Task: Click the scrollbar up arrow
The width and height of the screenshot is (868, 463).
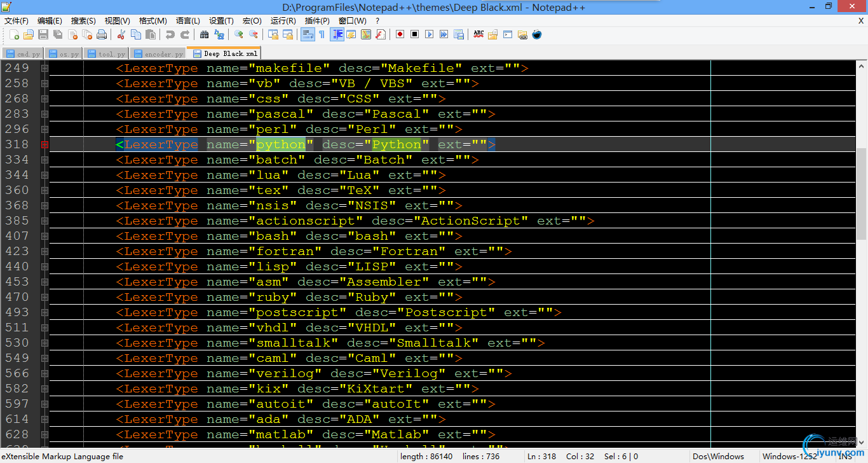Action: coord(861,66)
